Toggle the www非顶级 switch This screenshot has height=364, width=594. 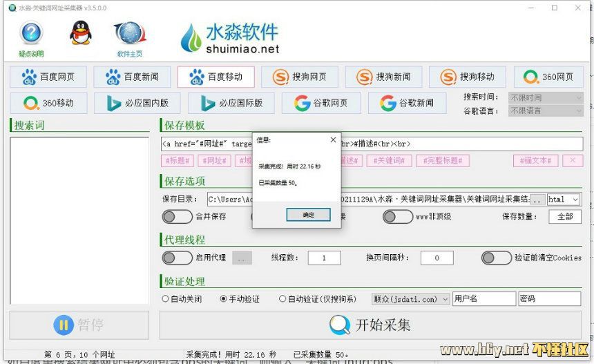coord(397,217)
